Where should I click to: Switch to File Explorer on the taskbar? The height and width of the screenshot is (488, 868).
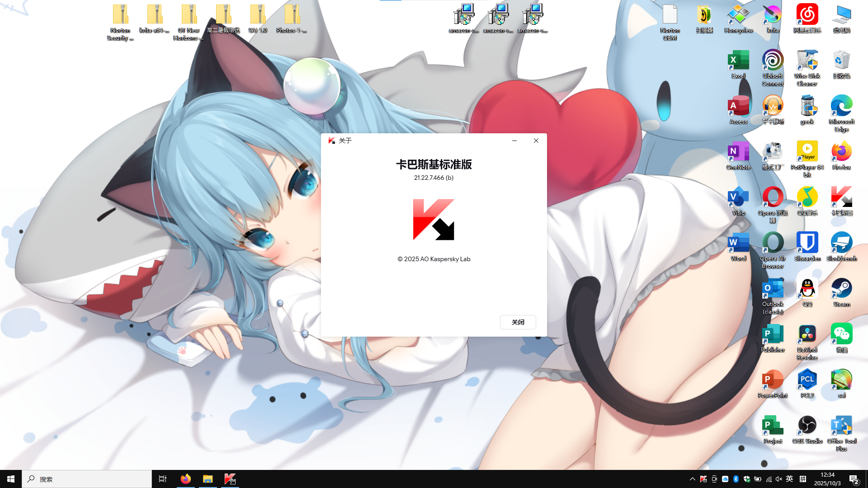208,479
